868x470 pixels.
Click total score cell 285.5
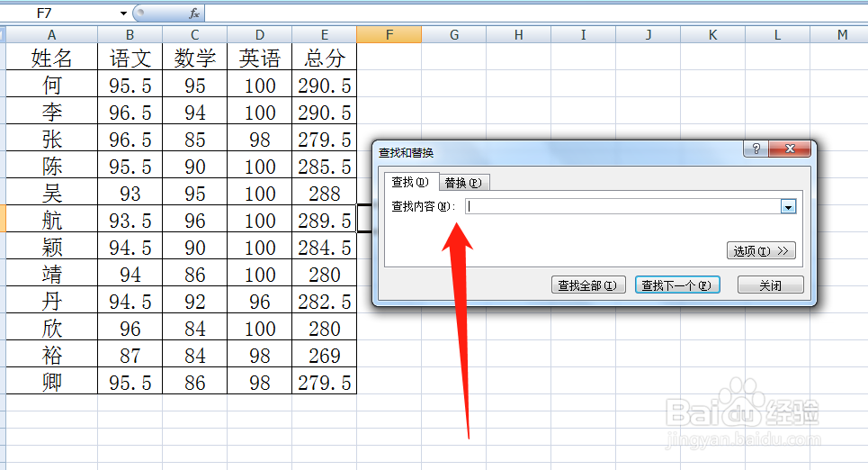(x=325, y=165)
